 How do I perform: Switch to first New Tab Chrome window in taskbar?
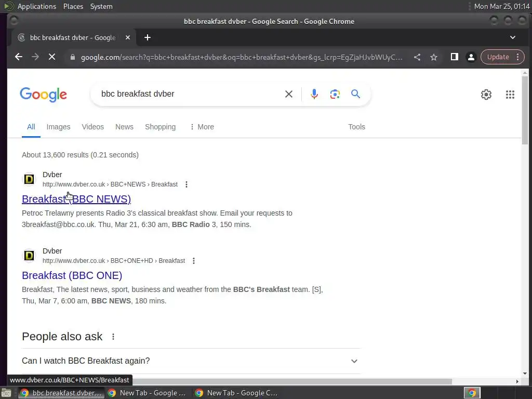point(148,393)
